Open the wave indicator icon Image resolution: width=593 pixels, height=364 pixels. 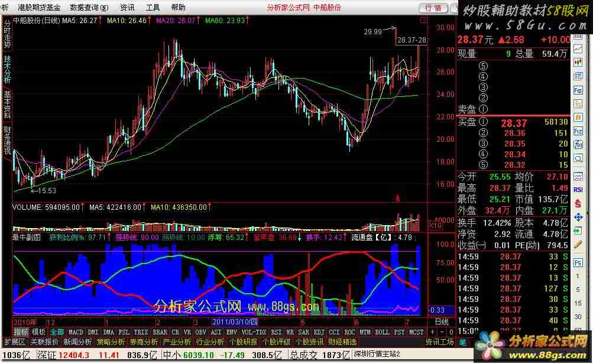point(578,177)
